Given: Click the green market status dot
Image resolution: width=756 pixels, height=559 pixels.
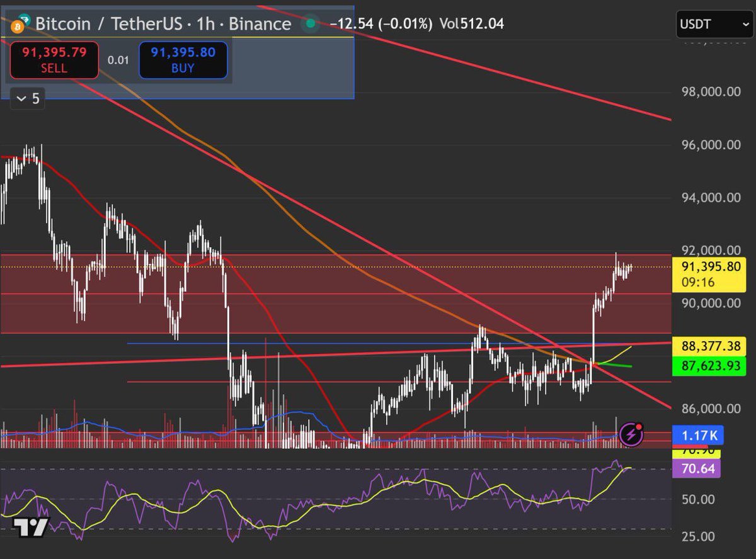Looking at the screenshot, I should 311,25.
